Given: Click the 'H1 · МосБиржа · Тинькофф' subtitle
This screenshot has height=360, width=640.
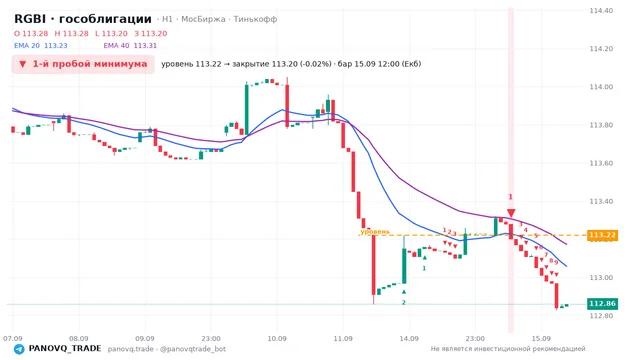Looking at the screenshot, I should tap(220, 19).
